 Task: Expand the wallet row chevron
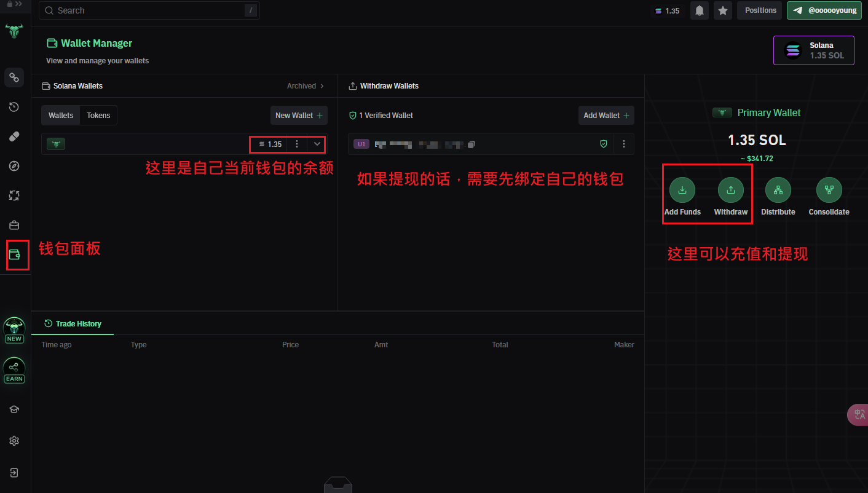[317, 144]
